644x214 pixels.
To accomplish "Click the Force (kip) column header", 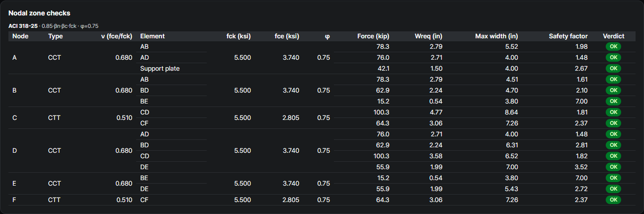I will (373, 36).
